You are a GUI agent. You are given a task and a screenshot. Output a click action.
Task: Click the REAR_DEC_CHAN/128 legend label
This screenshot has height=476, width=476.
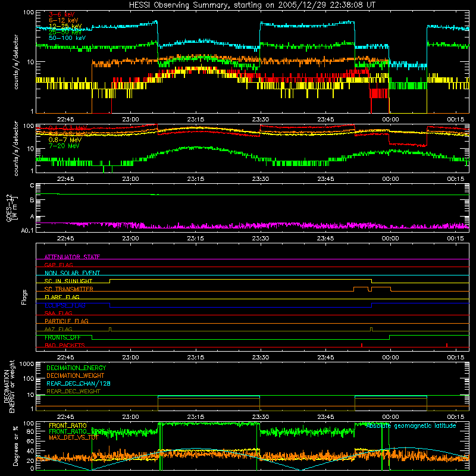[79, 383]
